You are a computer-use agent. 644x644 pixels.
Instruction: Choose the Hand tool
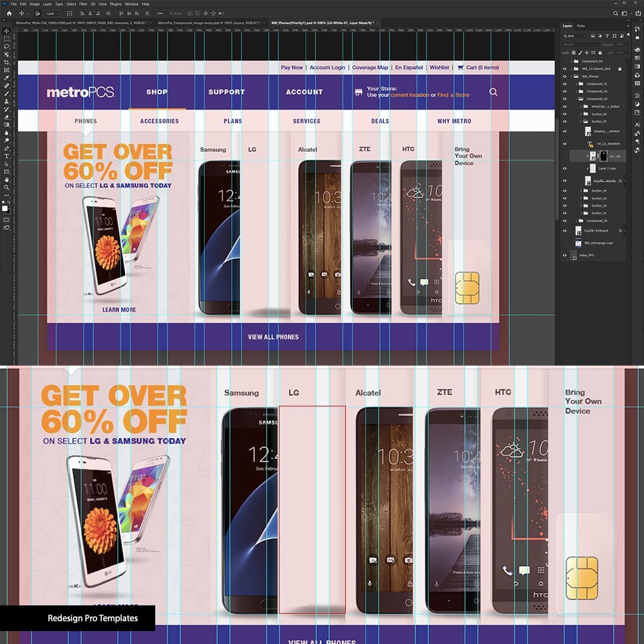(x=6, y=179)
